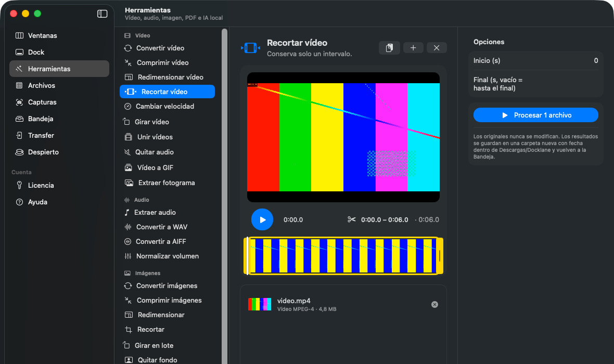The image size is (614, 364).
Task: Click the video.mp4 thumbnail in the file list
Action: click(x=260, y=304)
